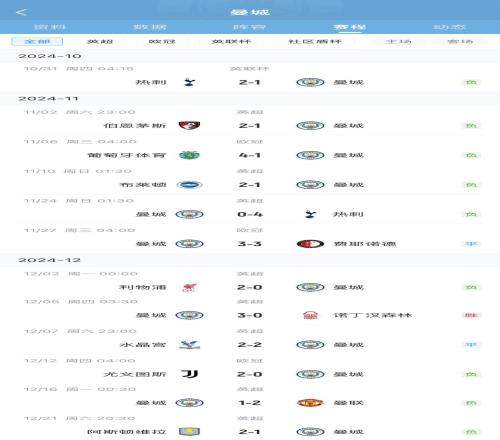Filter matches by 主场
This screenshot has height=440, width=500.
point(399,42)
